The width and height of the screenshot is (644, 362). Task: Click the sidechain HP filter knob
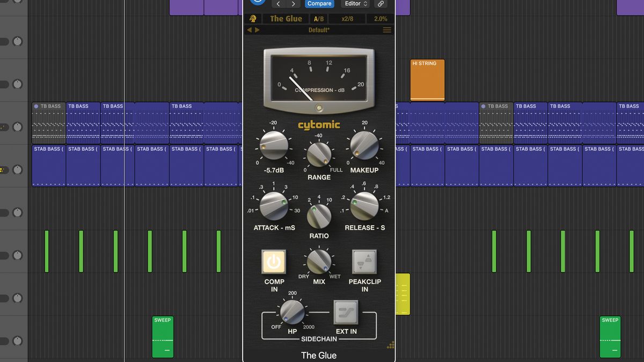pos(292,312)
